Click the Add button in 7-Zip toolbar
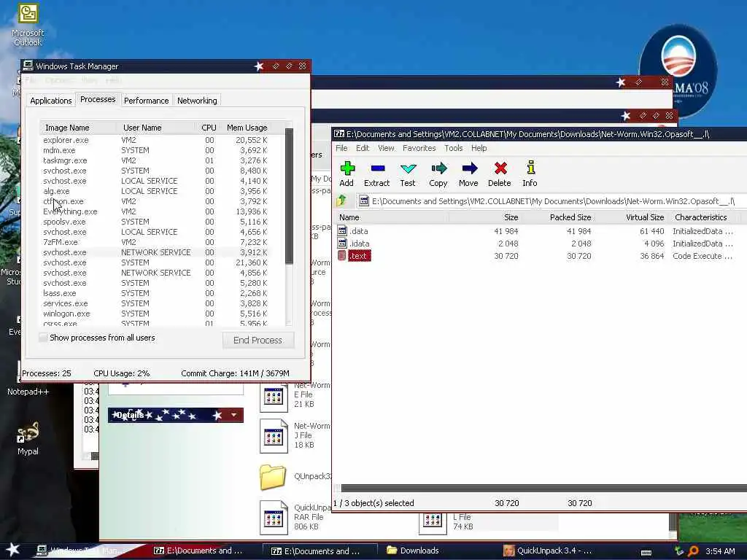 347,174
